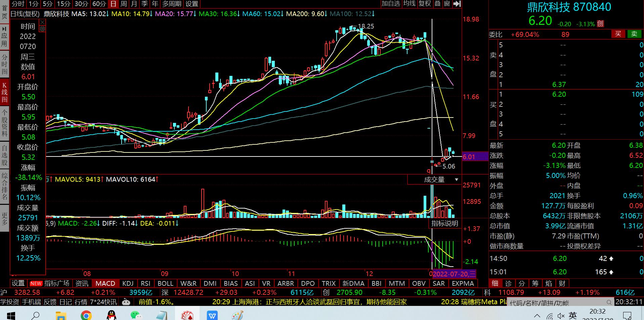Click the 叠 overlay button
644x320 pixels.
[x=437, y=4]
